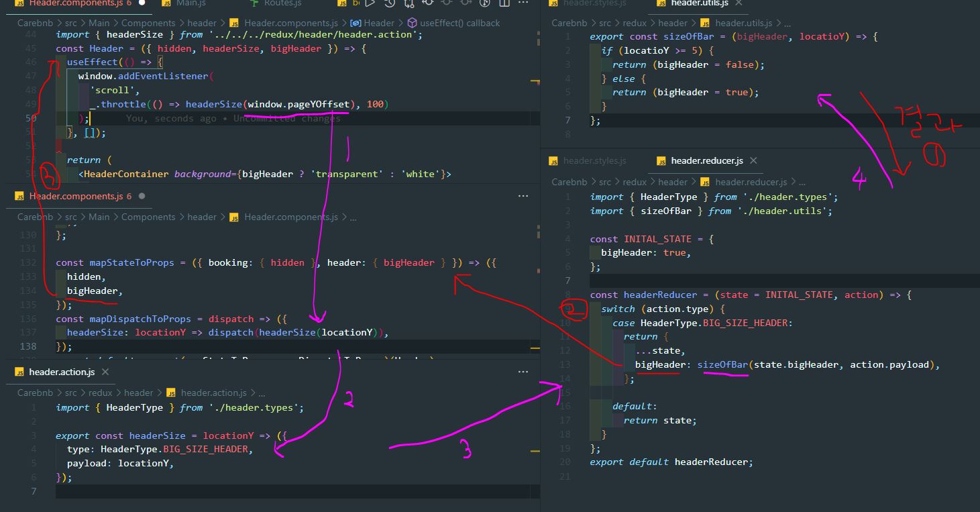Click '...' breadcrumb in header.reducer.js editor
The image size is (980, 512).
(802, 182)
